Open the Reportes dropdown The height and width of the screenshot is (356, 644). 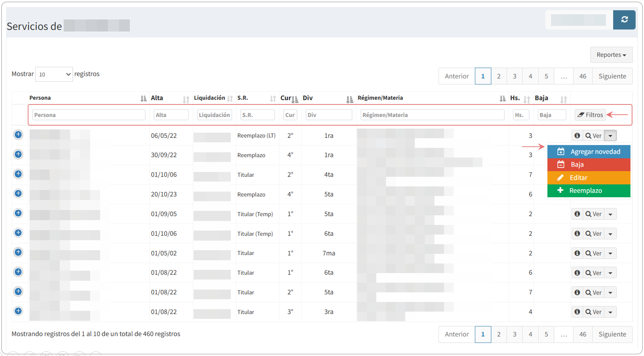[611, 55]
